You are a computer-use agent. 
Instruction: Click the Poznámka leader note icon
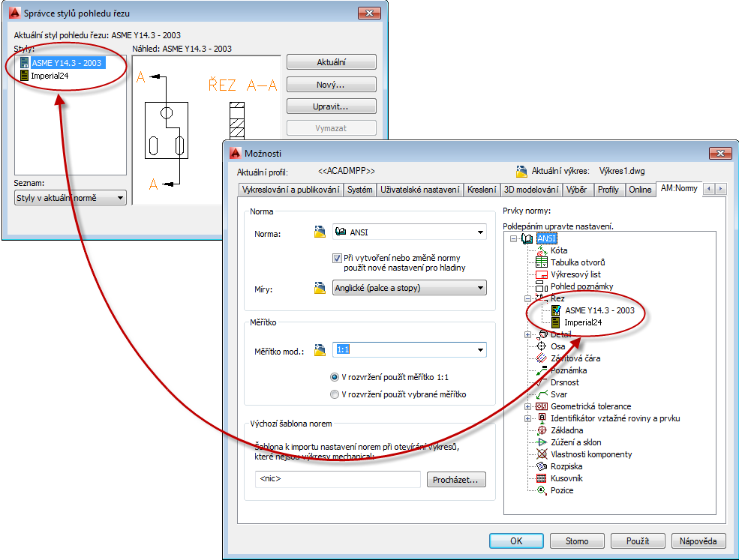coord(542,370)
